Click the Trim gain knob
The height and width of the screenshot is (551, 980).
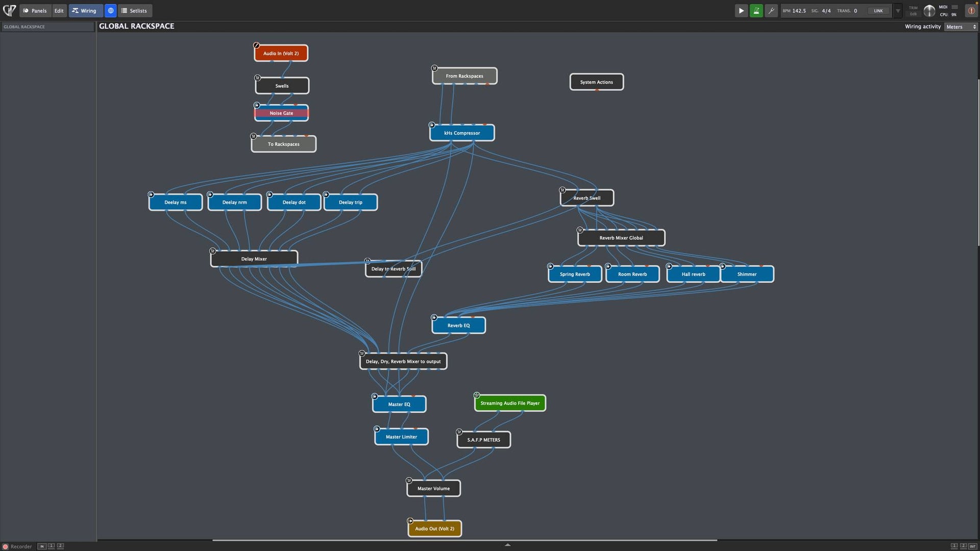pyautogui.click(x=929, y=11)
